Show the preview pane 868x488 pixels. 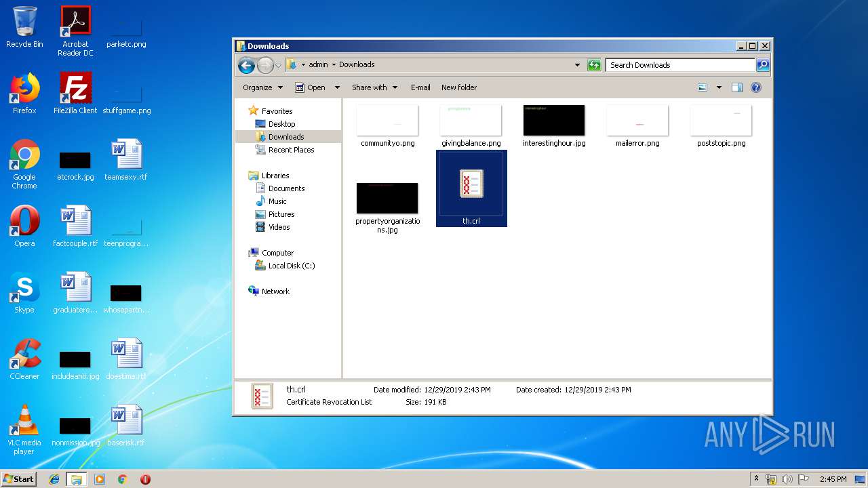click(x=737, y=87)
